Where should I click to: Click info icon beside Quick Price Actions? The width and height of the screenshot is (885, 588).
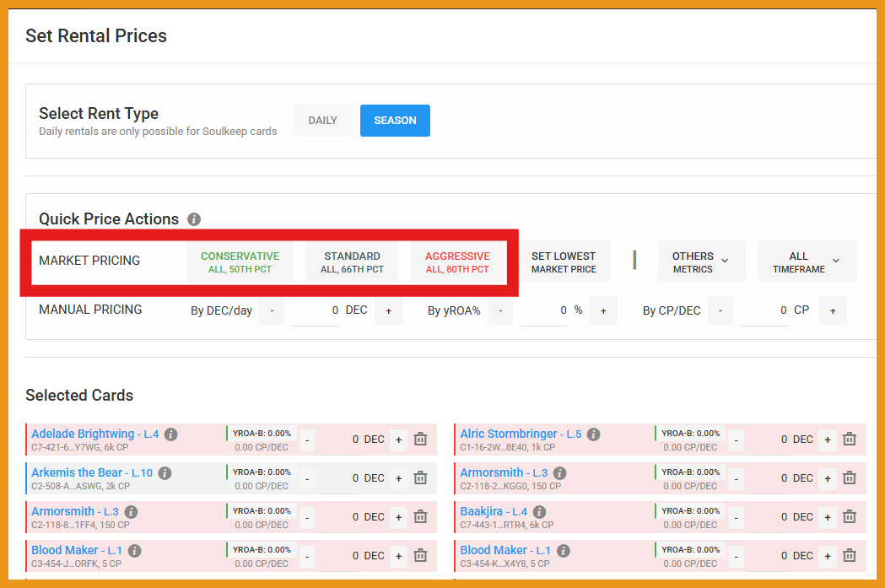click(194, 219)
